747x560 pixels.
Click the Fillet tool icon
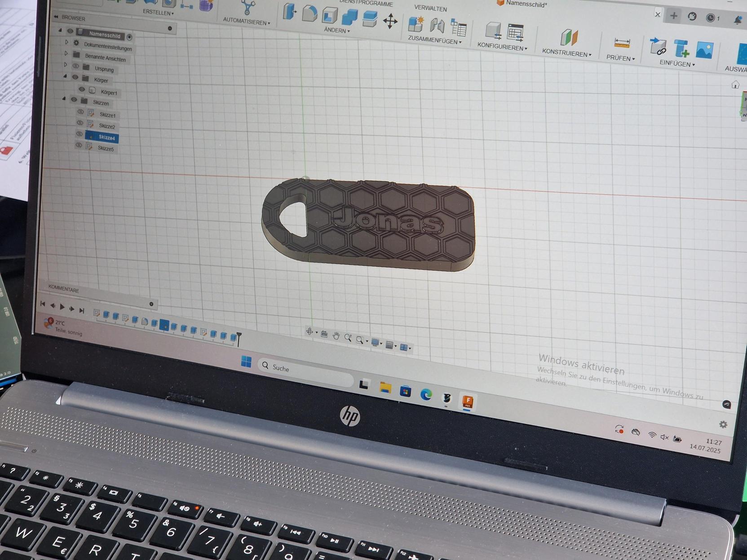[309, 14]
